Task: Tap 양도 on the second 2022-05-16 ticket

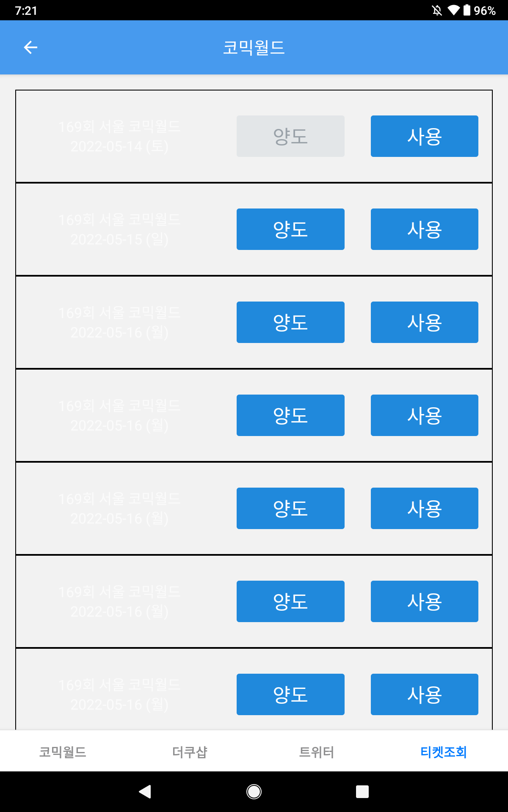Action: (x=290, y=415)
